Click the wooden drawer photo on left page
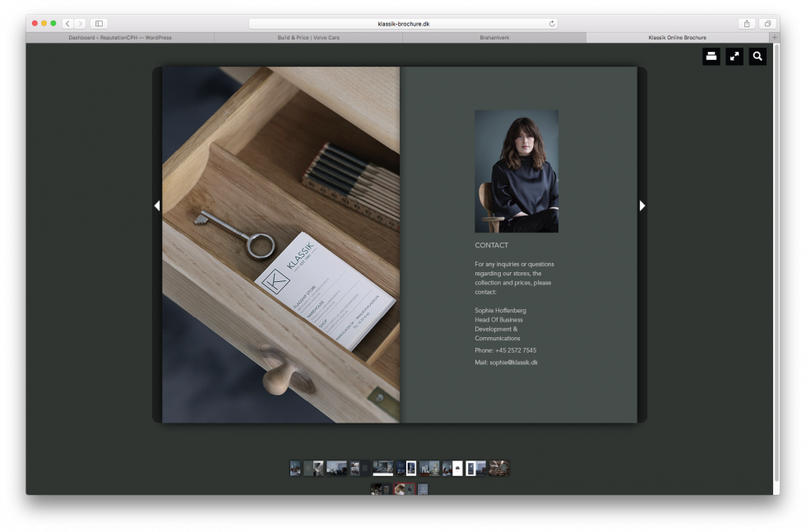This screenshot has width=806, height=532. [x=280, y=245]
